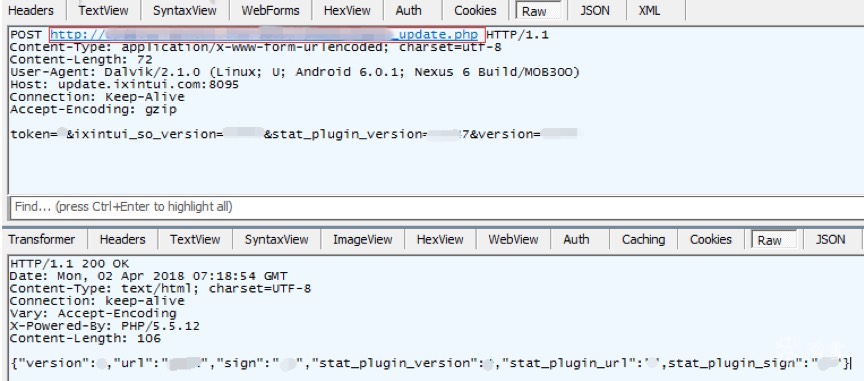Image resolution: width=864 pixels, height=381 pixels.
Task: Focus the Find search box
Action: 437,207
